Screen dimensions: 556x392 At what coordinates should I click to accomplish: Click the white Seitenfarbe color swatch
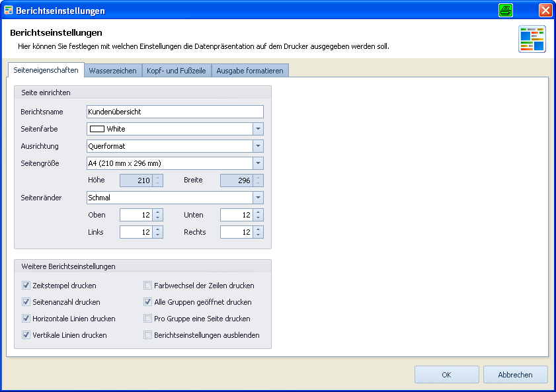(x=97, y=129)
